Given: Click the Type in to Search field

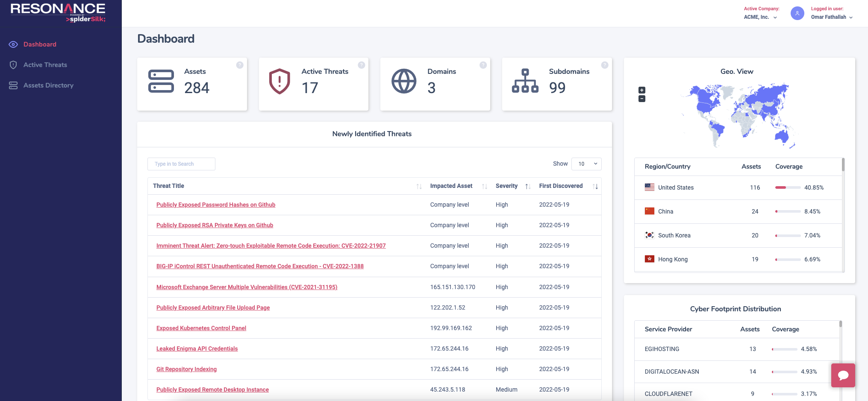Looking at the screenshot, I should (x=181, y=164).
